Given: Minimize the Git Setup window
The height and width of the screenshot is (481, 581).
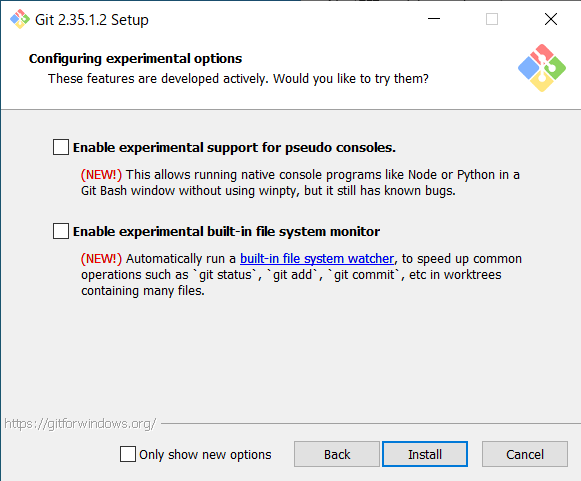Looking at the screenshot, I should pyautogui.click(x=434, y=19).
